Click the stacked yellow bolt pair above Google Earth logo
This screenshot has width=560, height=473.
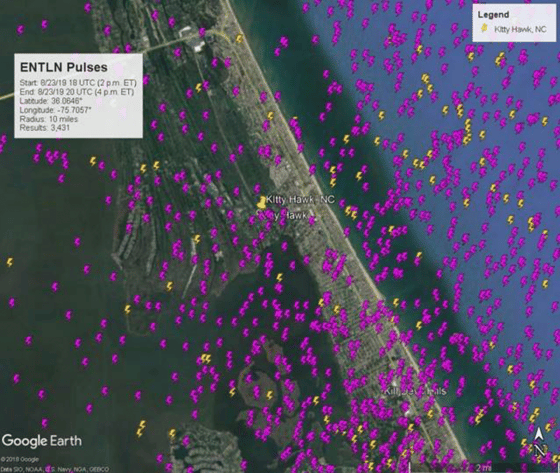141,429
